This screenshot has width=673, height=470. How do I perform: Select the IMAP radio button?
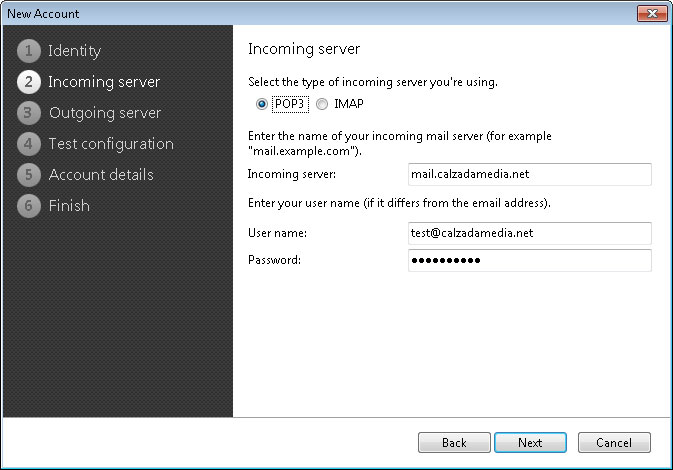click(322, 104)
